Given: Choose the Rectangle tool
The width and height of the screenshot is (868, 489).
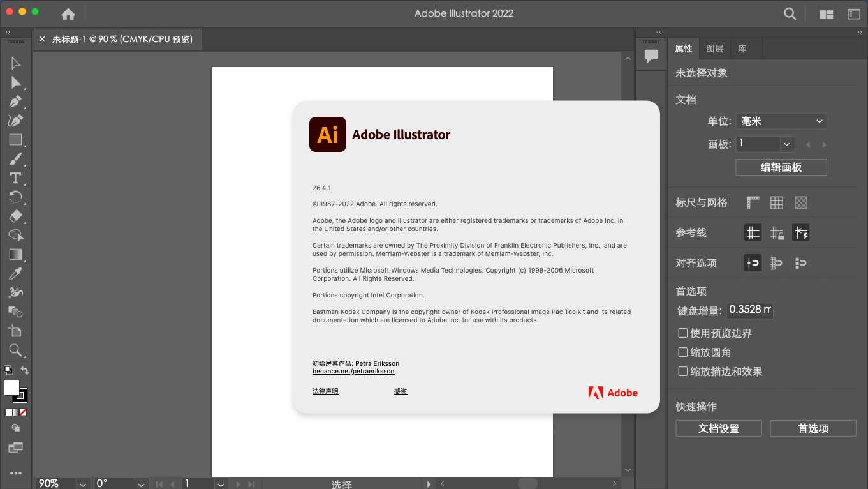Looking at the screenshot, I should 16,140.
